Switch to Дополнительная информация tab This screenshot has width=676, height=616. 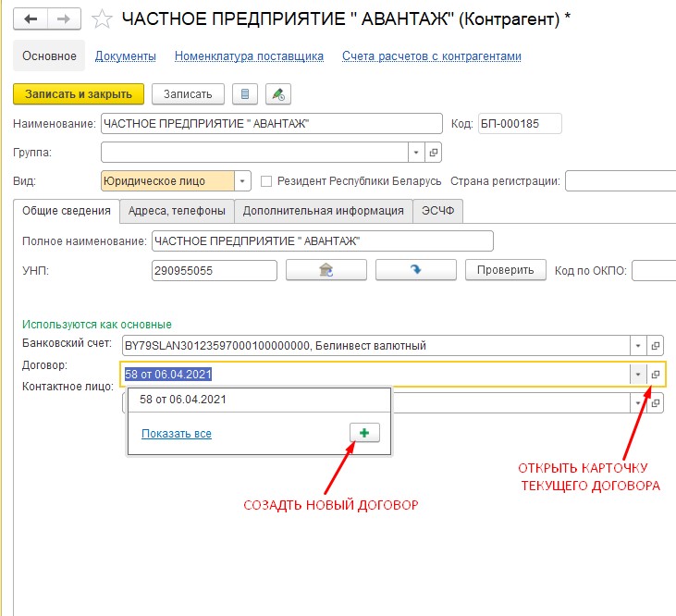[x=324, y=211]
